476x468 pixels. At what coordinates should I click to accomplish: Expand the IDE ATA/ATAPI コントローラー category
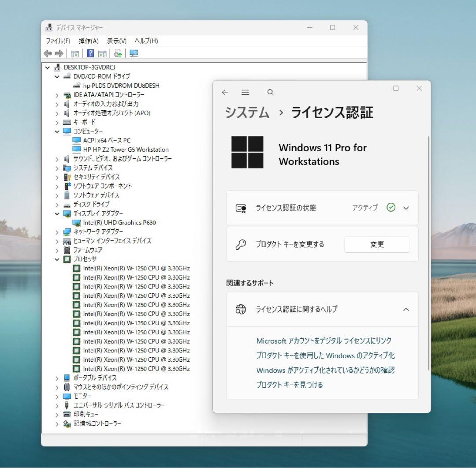point(57,95)
